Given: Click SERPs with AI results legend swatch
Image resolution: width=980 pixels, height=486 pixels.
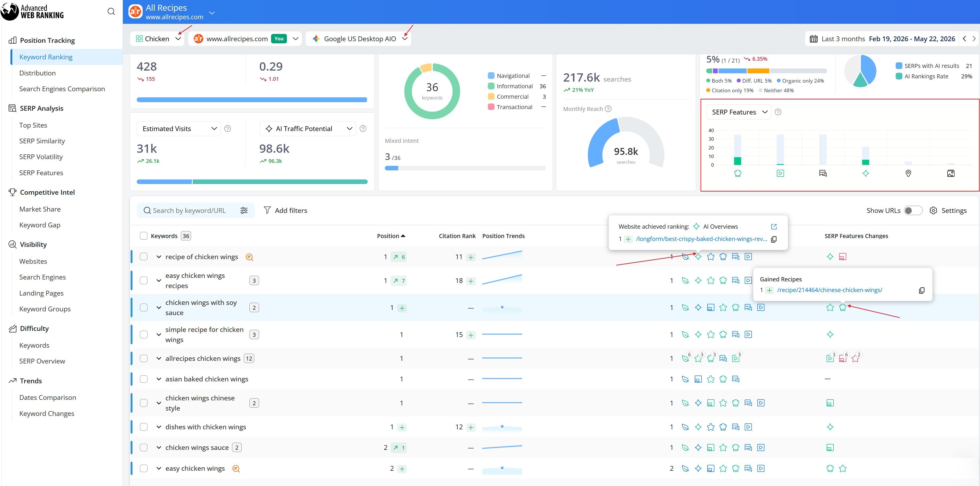Looking at the screenshot, I should coord(899,66).
